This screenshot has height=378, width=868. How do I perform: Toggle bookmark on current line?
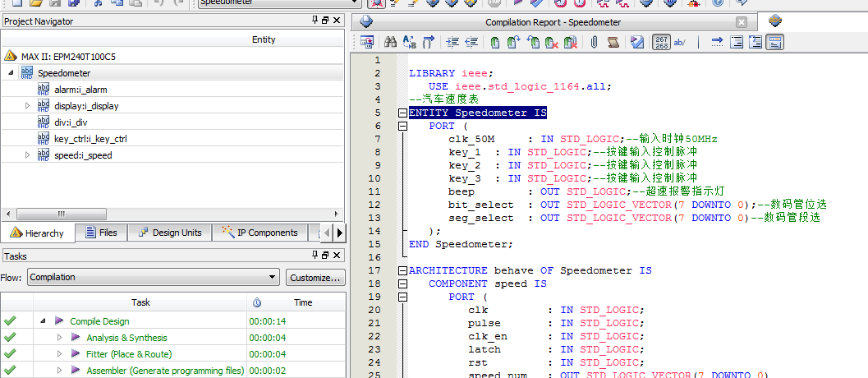coord(494,42)
